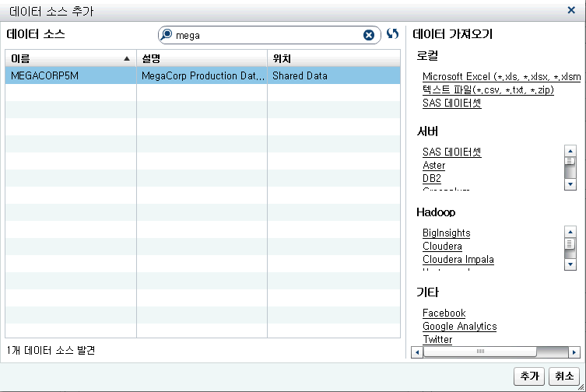Click the 설명 column header

(202, 58)
